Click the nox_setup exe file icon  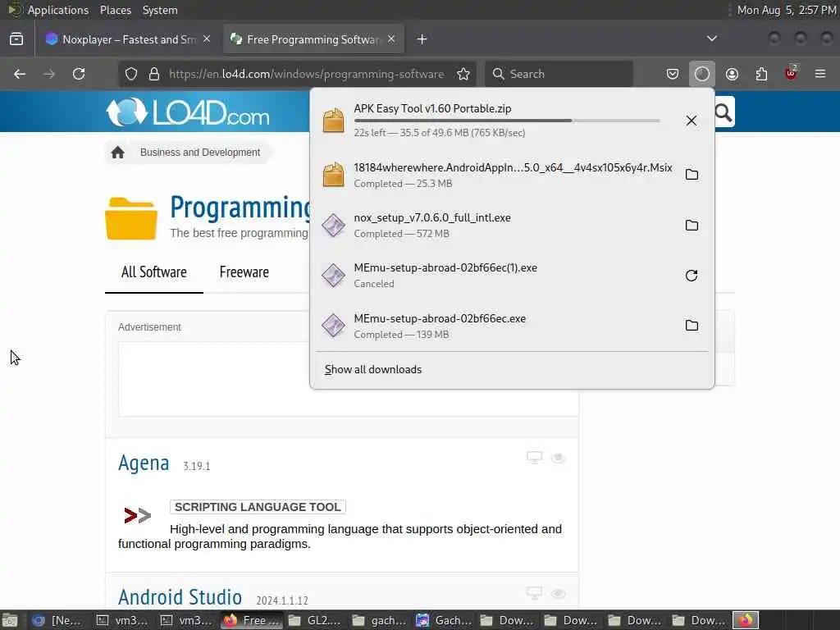(333, 225)
